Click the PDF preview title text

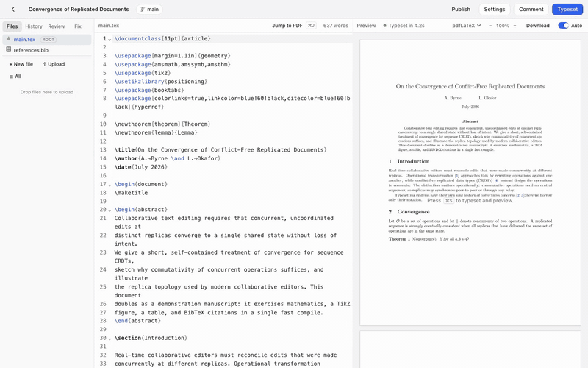470,86
